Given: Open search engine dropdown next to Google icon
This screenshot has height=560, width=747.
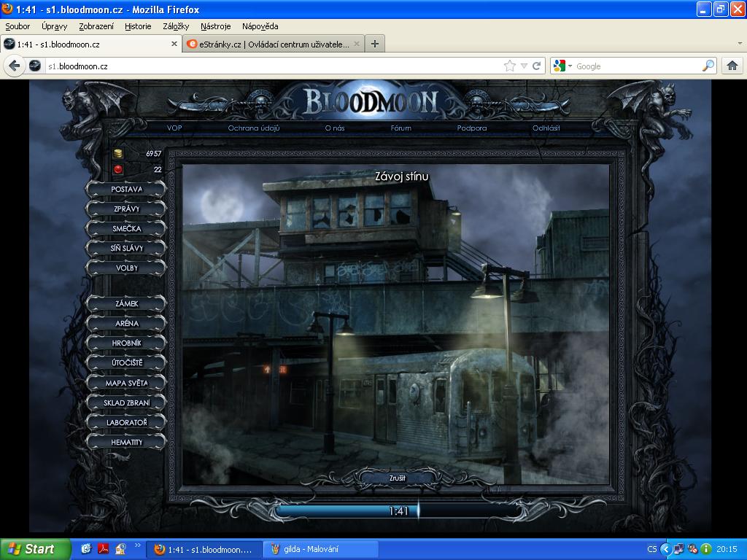Looking at the screenshot, I should pos(570,66).
